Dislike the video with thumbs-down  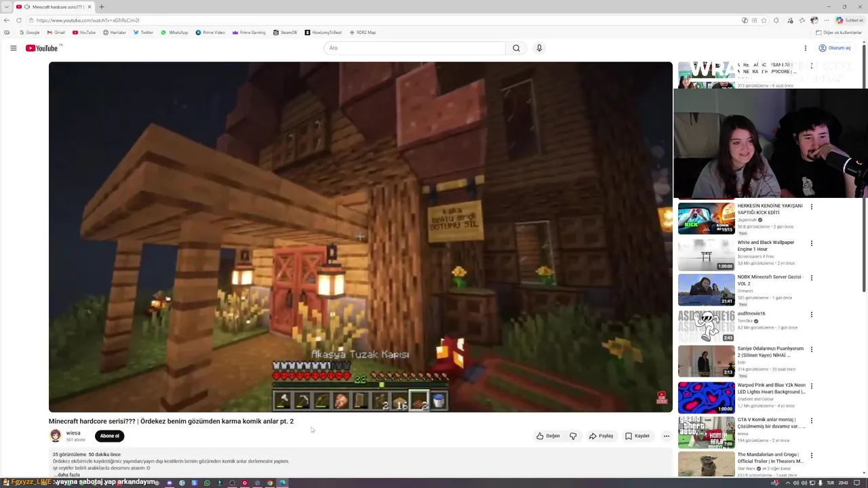pos(573,436)
